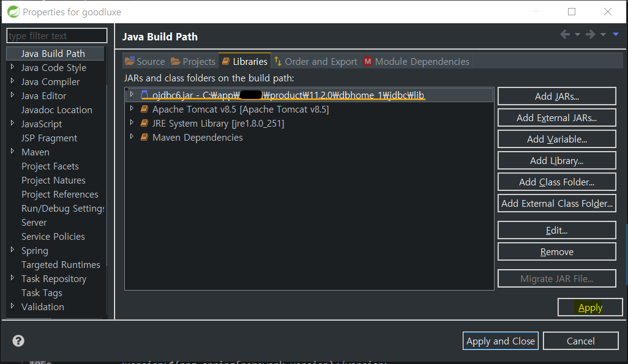This screenshot has width=628, height=364.
Task: Click the forward navigation arrow icon
Action: coord(590,34)
